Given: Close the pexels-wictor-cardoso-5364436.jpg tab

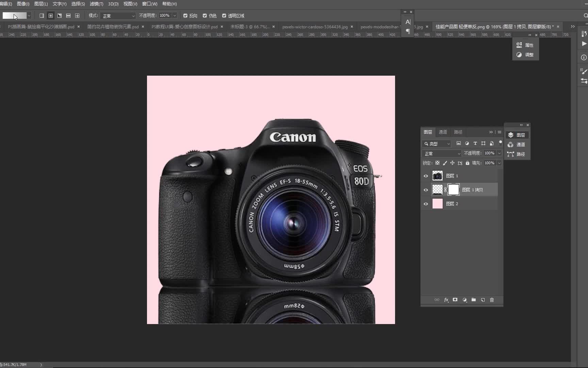Looking at the screenshot, I should 352,27.
